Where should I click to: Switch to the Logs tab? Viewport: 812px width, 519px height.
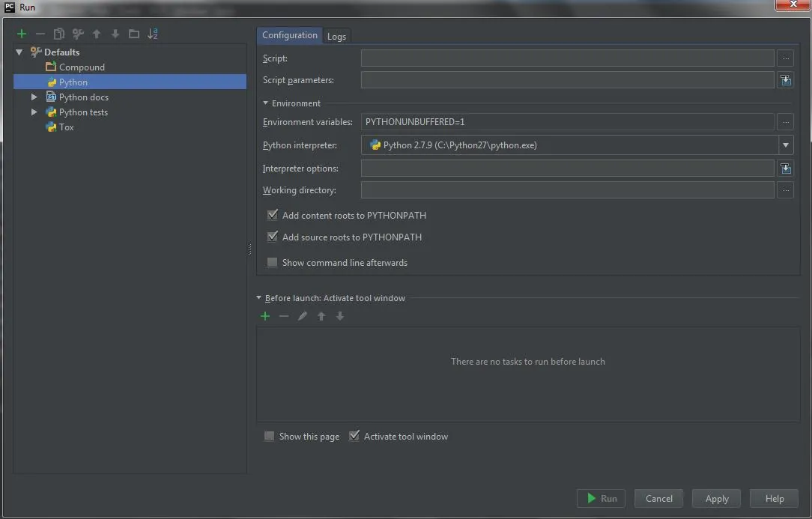pyautogui.click(x=336, y=36)
